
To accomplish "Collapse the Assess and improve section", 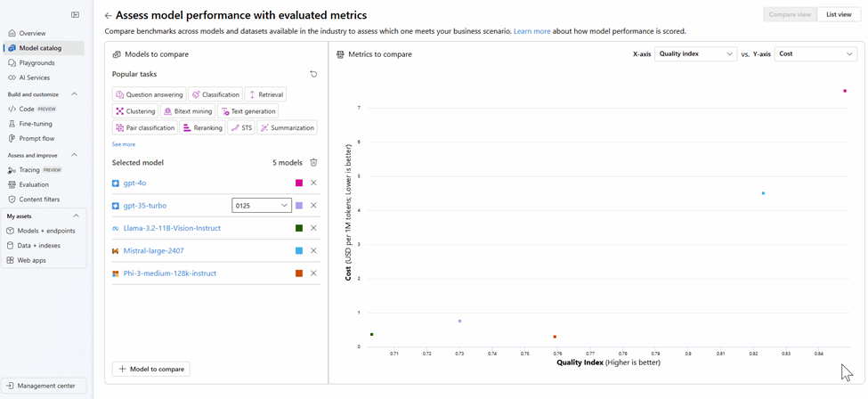I will tap(75, 155).
